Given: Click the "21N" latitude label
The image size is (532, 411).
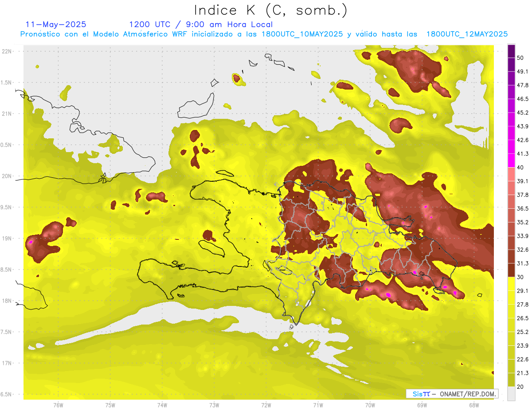Looking at the screenshot, I should point(8,114).
